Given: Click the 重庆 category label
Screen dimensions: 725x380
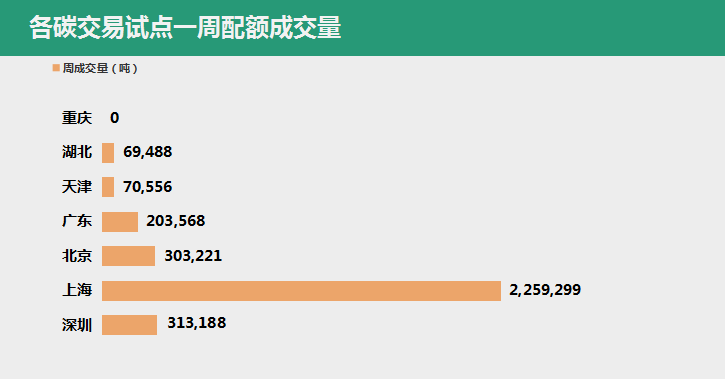Looking at the screenshot, I should click(x=77, y=118).
